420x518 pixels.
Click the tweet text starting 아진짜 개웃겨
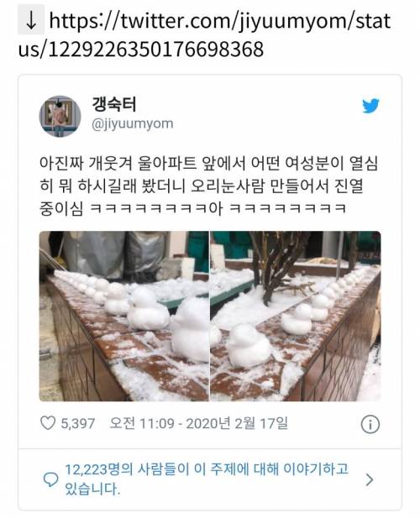208,186
